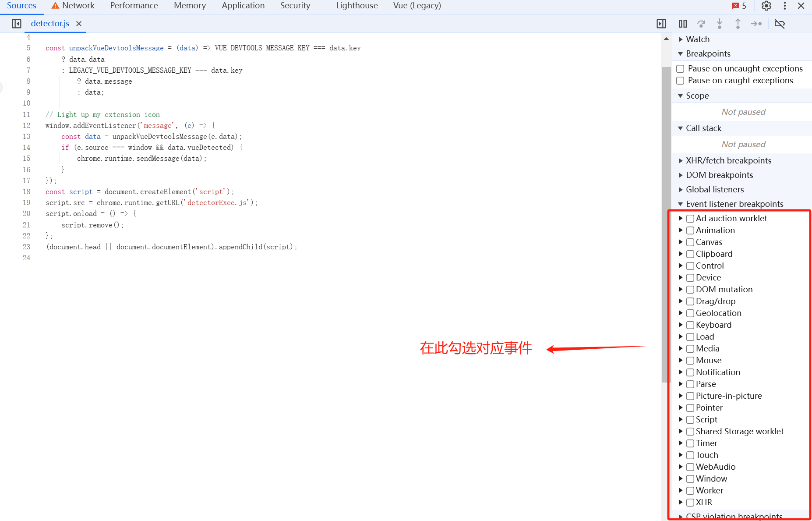This screenshot has width=812, height=521.
Task: Expand XHR/fetch breakpoints section
Action: [681, 161]
